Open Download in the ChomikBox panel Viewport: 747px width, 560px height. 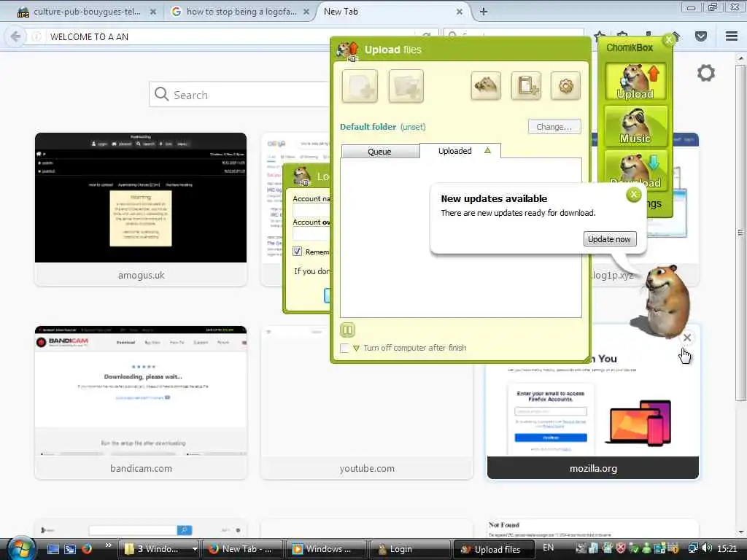[635, 171]
